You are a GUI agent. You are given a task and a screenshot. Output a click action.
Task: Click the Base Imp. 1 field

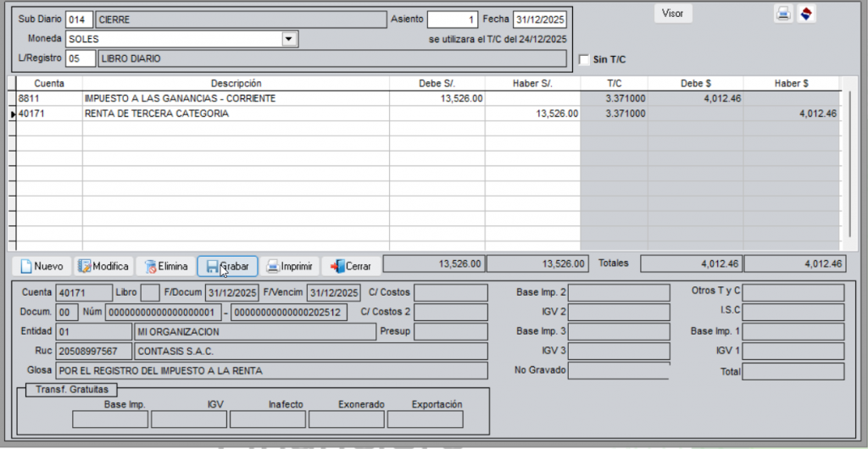(793, 332)
